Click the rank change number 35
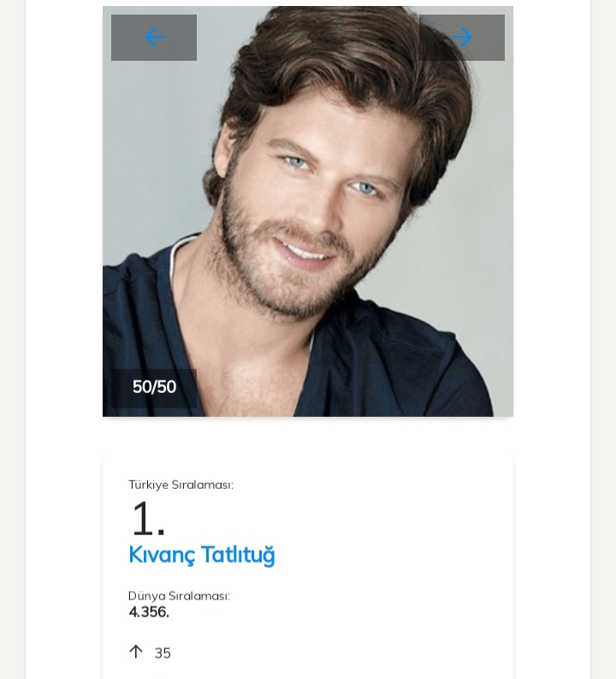This screenshot has height=679, width=616. pyautogui.click(x=163, y=653)
